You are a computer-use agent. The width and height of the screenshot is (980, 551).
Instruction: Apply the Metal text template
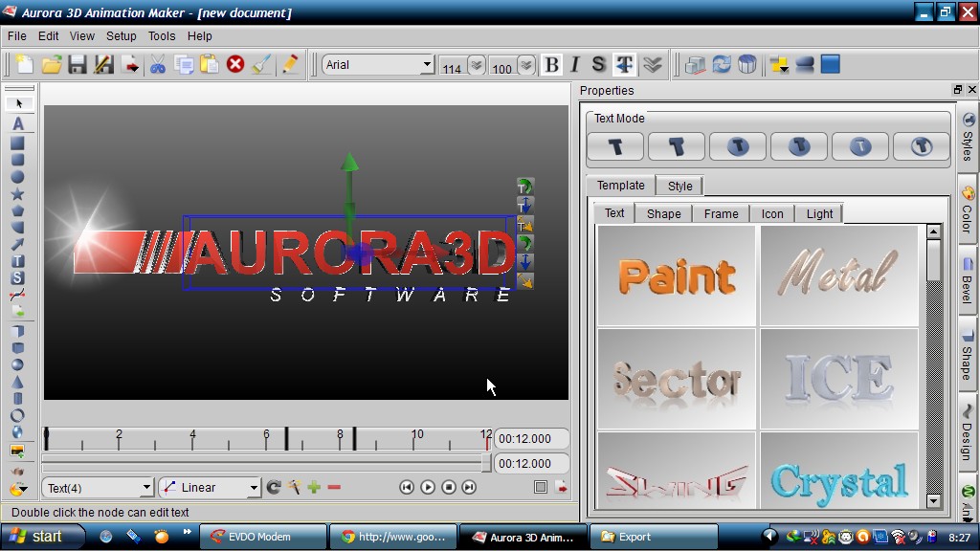pos(838,275)
